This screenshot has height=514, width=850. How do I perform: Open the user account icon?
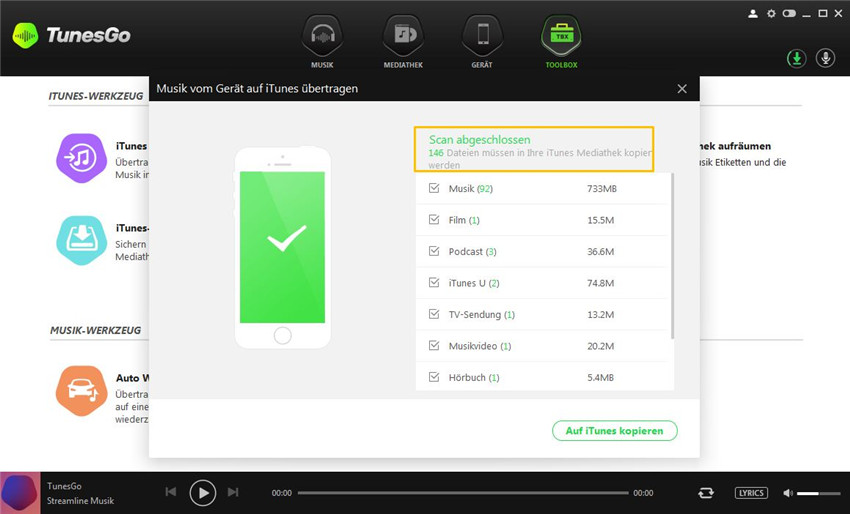click(753, 14)
